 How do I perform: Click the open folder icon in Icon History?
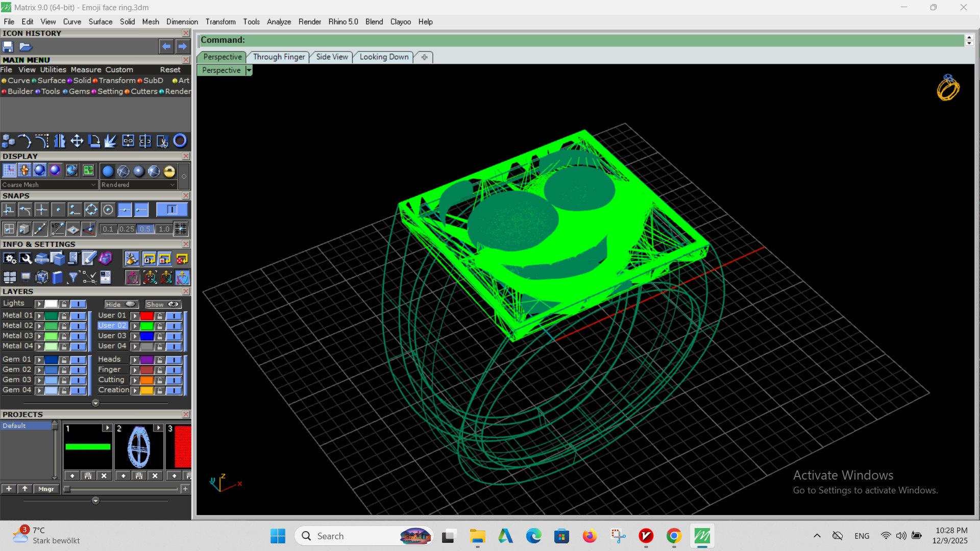(26, 47)
